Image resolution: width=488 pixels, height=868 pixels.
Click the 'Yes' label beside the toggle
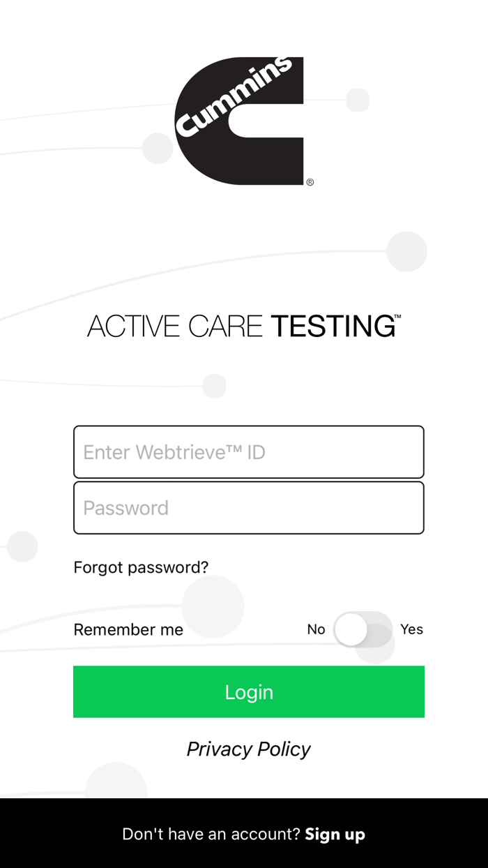click(x=411, y=629)
